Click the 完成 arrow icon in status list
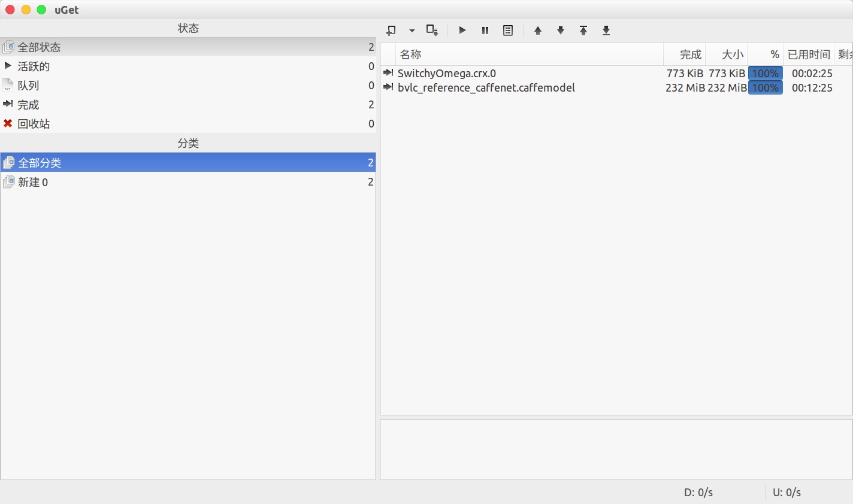Image resolution: width=853 pixels, height=504 pixels. 8,104
